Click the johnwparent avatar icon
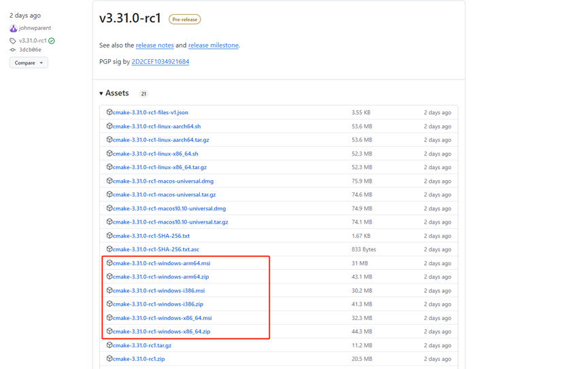 pos(13,28)
